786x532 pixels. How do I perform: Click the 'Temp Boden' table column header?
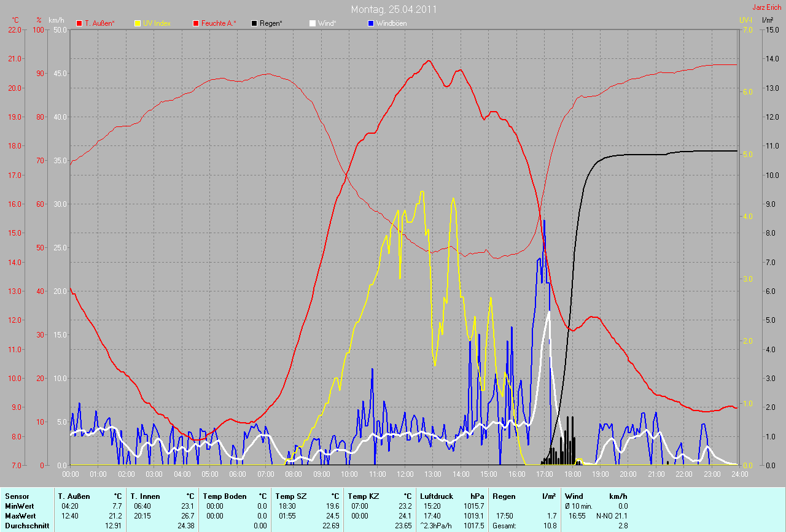[225, 496]
